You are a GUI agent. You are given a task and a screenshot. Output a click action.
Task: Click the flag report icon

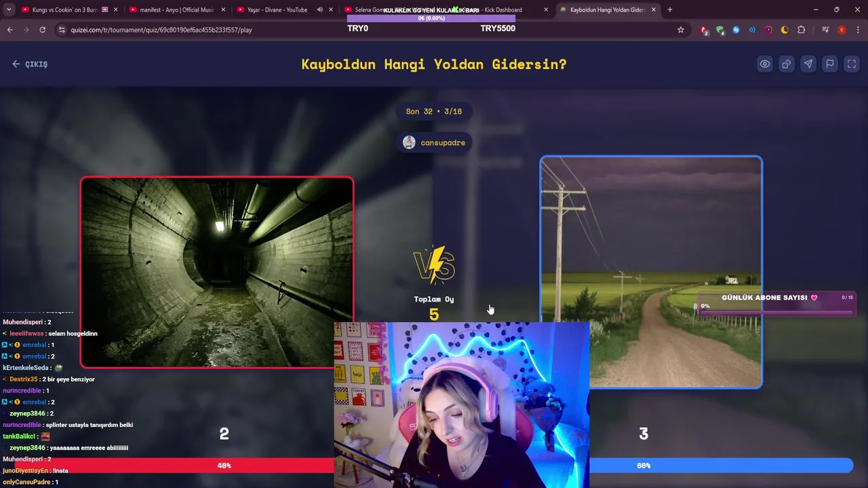(829, 64)
